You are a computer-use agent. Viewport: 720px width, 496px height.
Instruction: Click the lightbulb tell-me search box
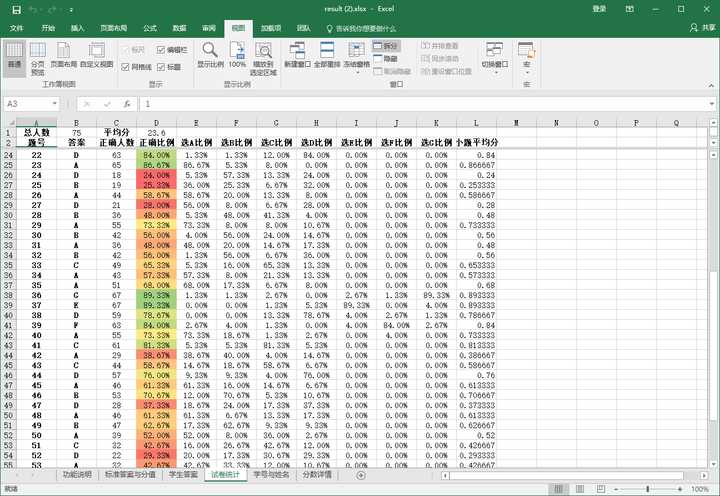click(361, 28)
